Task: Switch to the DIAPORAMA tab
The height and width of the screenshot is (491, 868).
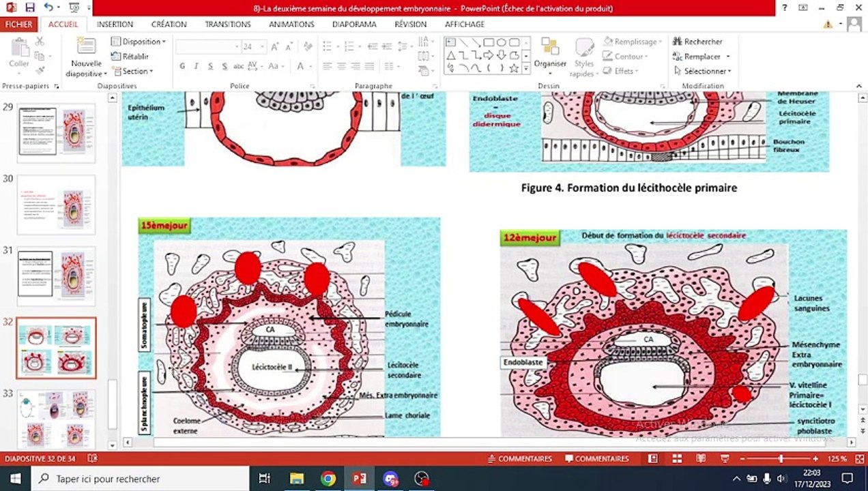Action: [354, 24]
